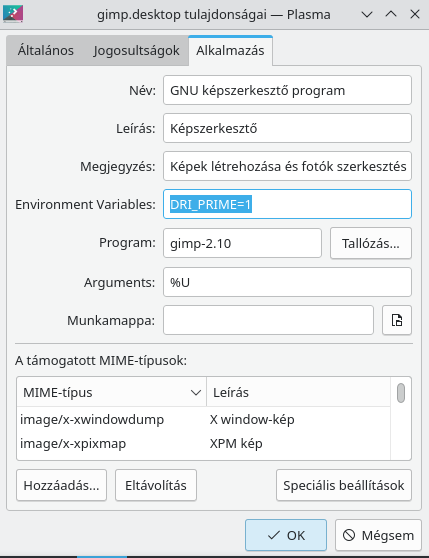This screenshot has width=429, height=558.
Task: Click into the Megjegyzés input field
Action: coord(287,166)
